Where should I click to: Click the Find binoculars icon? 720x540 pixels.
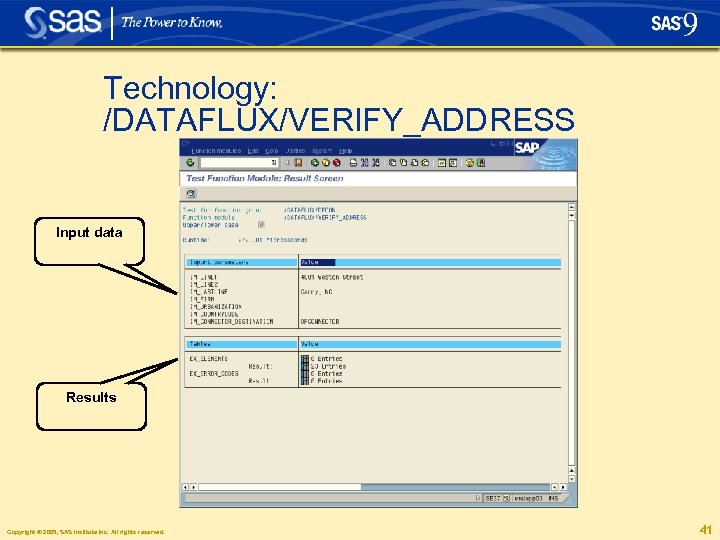[x=365, y=163]
